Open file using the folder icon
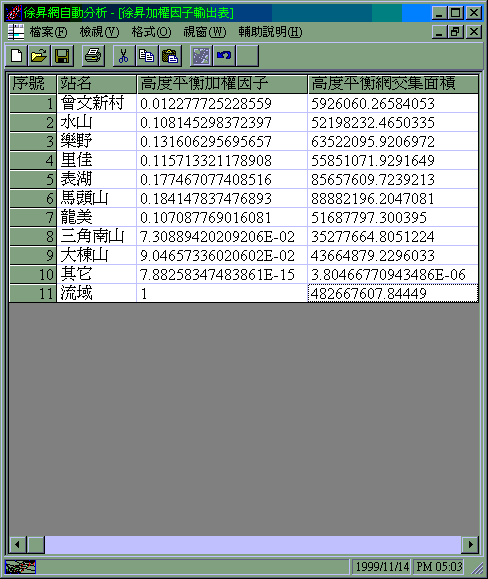The image size is (488, 579). pos(39,56)
